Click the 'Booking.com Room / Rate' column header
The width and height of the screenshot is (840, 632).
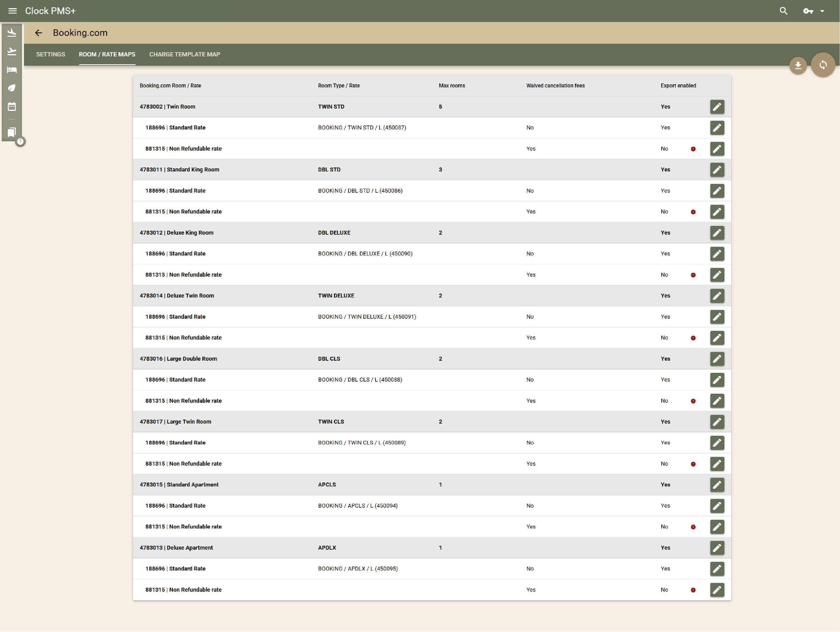point(171,86)
